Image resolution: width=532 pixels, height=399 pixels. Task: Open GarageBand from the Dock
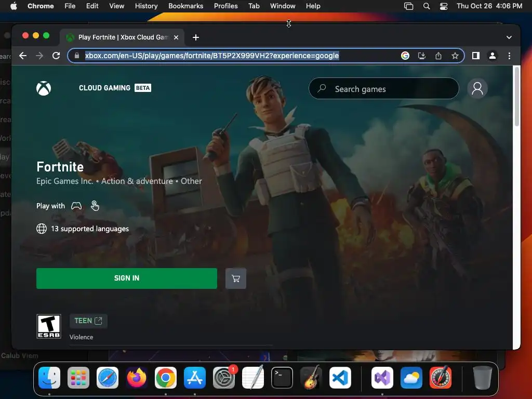(311, 378)
